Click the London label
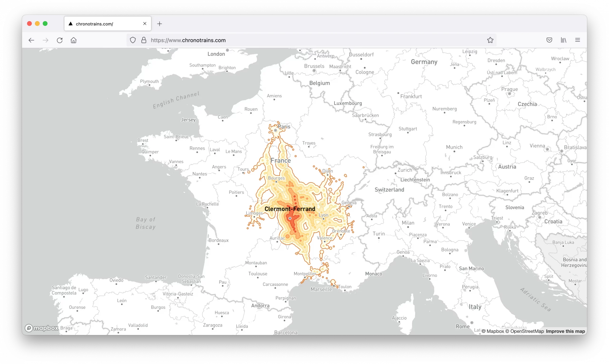The height and width of the screenshot is (364, 609). pos(216,54)
